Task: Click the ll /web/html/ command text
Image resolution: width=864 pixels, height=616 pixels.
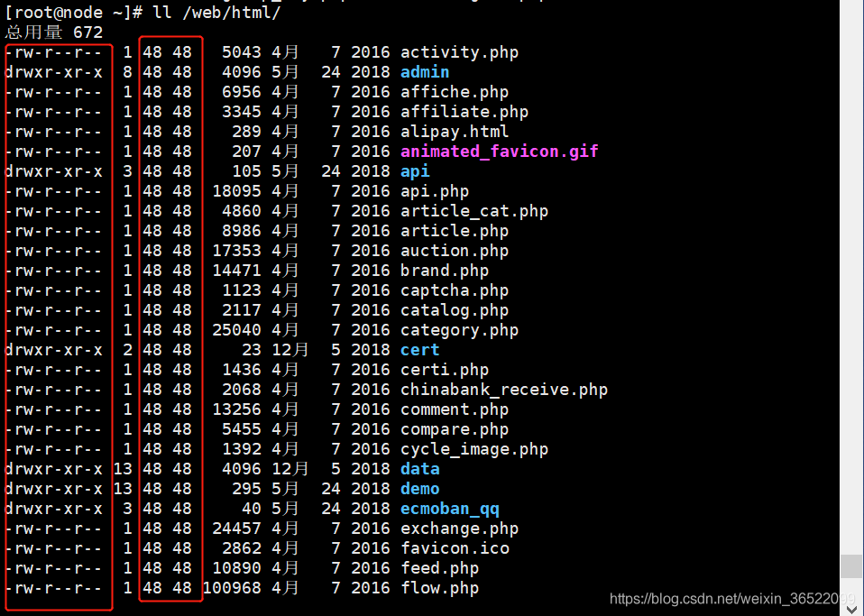Action: pos(216,12)
